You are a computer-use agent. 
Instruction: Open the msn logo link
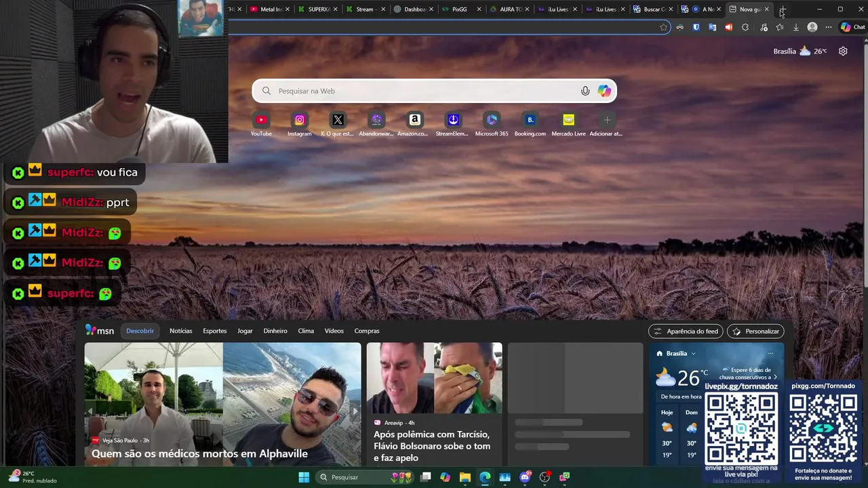100,331
